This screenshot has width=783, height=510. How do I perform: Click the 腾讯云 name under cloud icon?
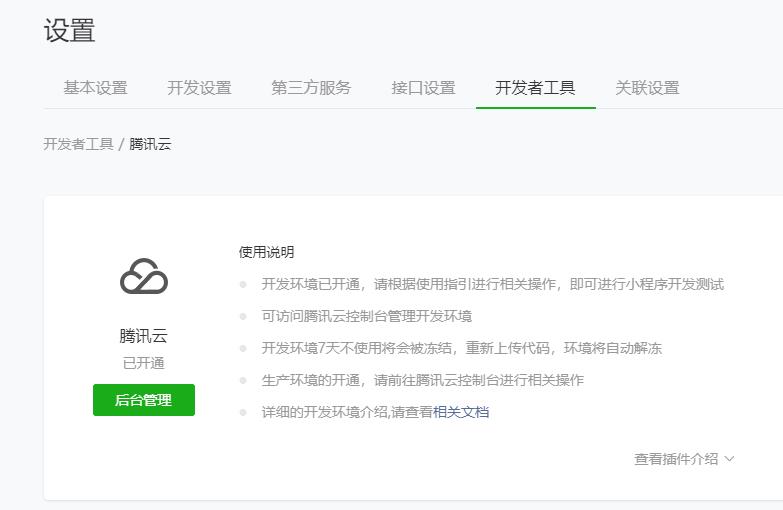(x=143, y=336)
